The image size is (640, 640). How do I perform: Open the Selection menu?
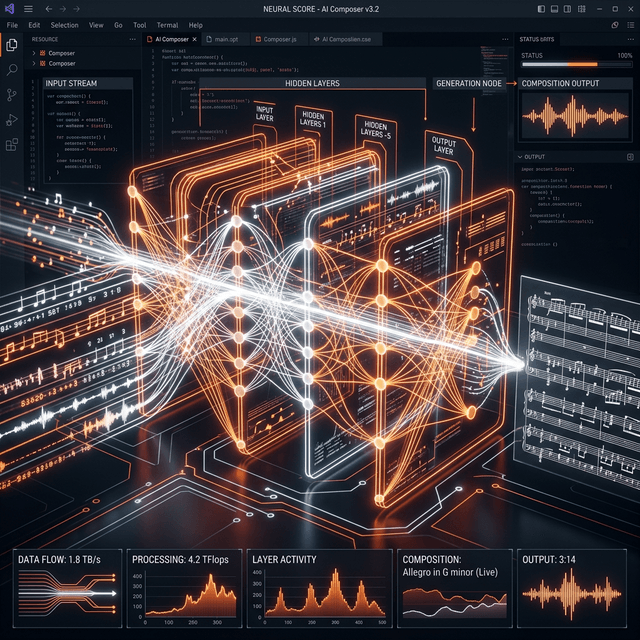pos(64,25)
